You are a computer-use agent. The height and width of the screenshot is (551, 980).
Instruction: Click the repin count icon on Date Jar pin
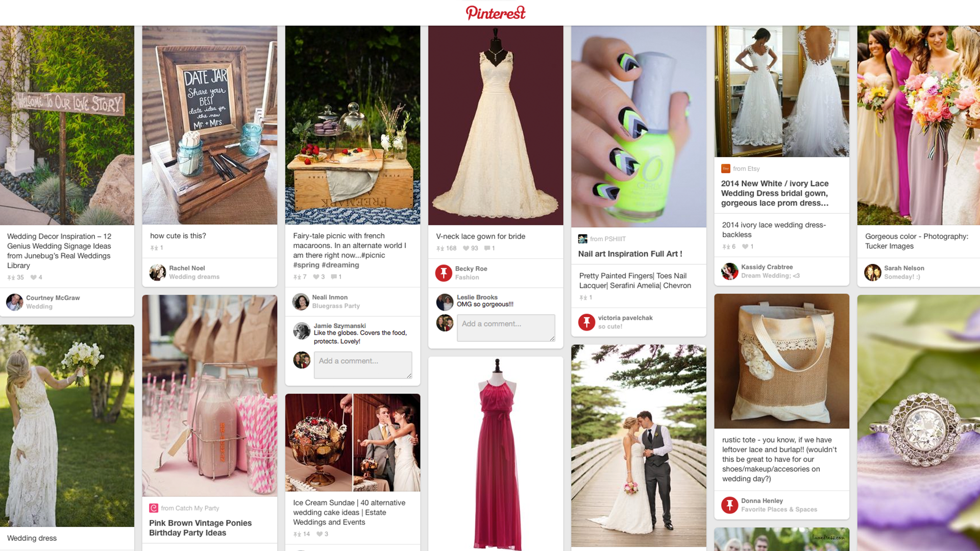[x=154, y=248]
